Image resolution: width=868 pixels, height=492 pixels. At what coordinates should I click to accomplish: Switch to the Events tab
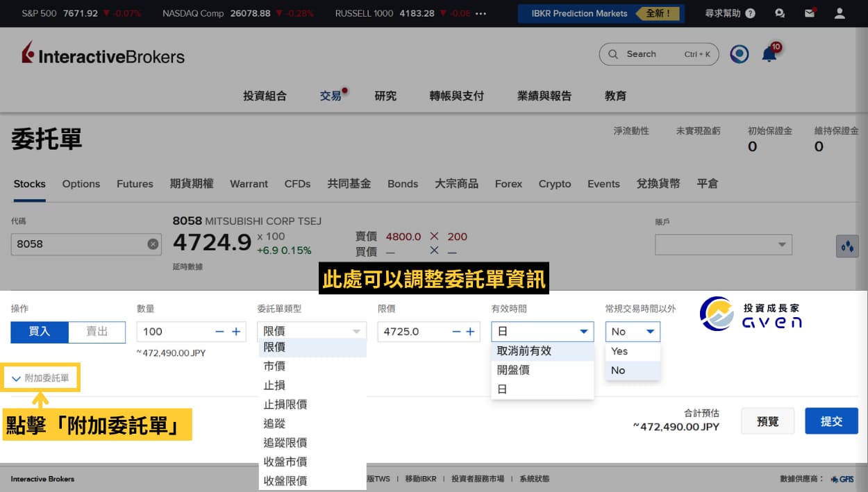[x=603, y=184]
